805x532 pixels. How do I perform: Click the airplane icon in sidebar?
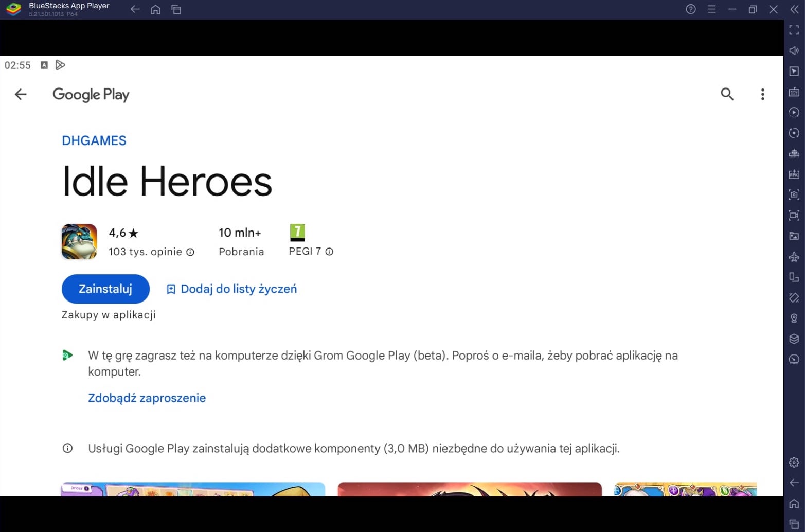(794, 256)
